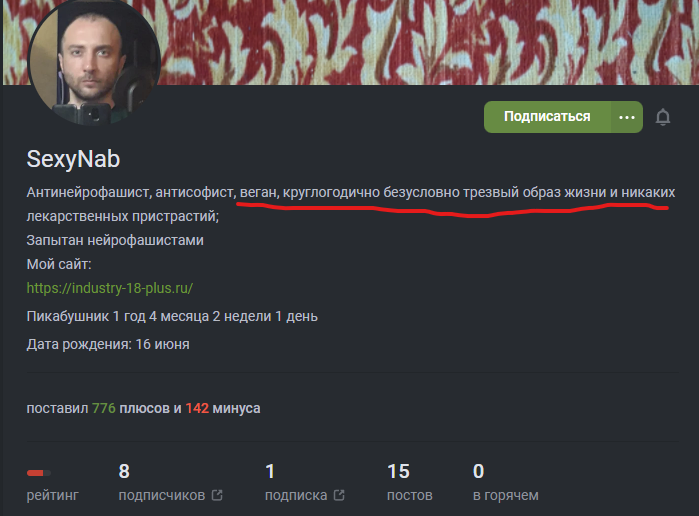Click the SexyNab username heading
Viewport: 699px width, 516px height.
click(x=74, y=159)
